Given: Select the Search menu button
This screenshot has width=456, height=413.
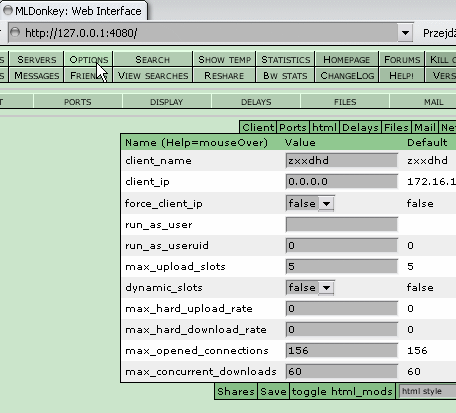Looking at the screenshot, I should point(153,59).
